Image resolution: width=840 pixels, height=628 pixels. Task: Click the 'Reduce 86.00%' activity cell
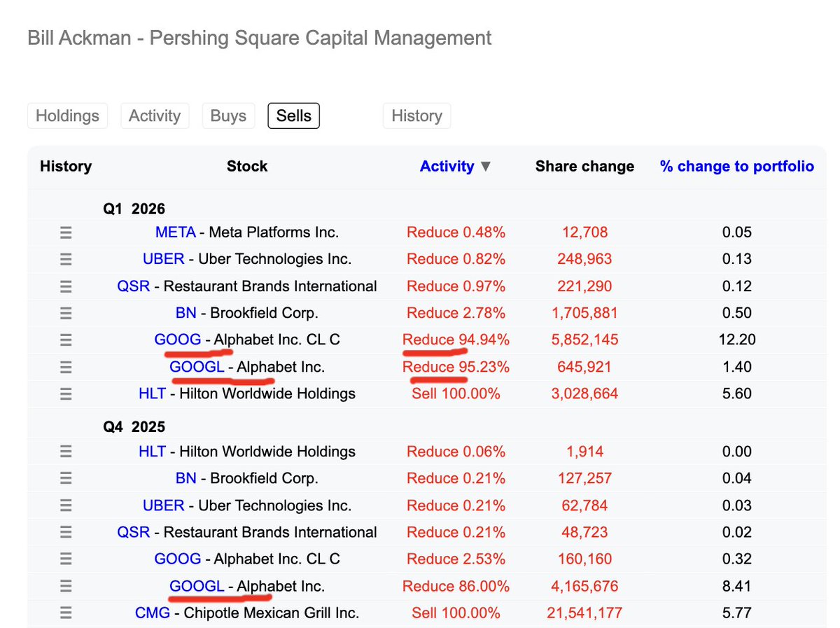click(x=456, y=587)
